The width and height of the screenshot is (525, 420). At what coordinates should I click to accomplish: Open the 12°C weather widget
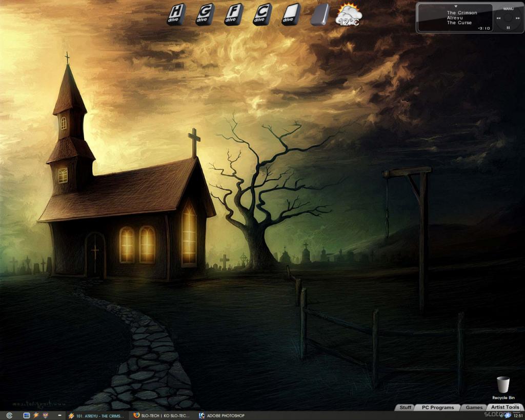click(x=349, y=15)
